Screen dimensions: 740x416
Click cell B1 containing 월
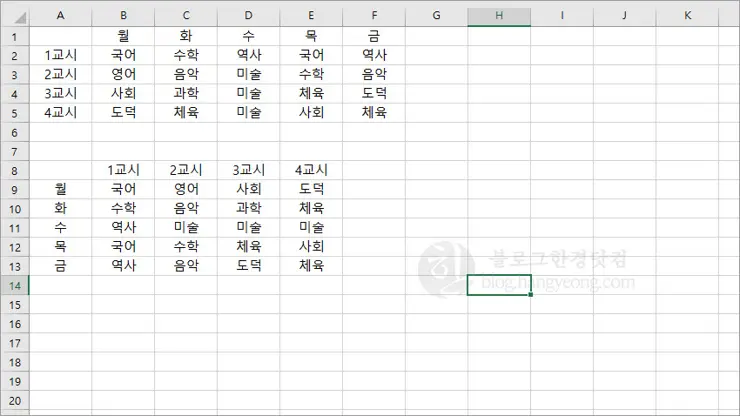pos(123,36)
